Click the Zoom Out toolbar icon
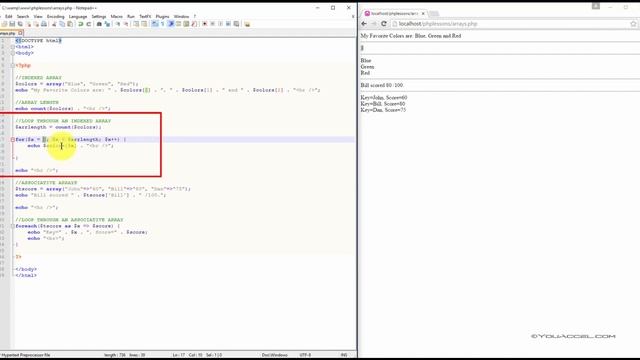The image size is (640, 360). click(x=126, y=24)
